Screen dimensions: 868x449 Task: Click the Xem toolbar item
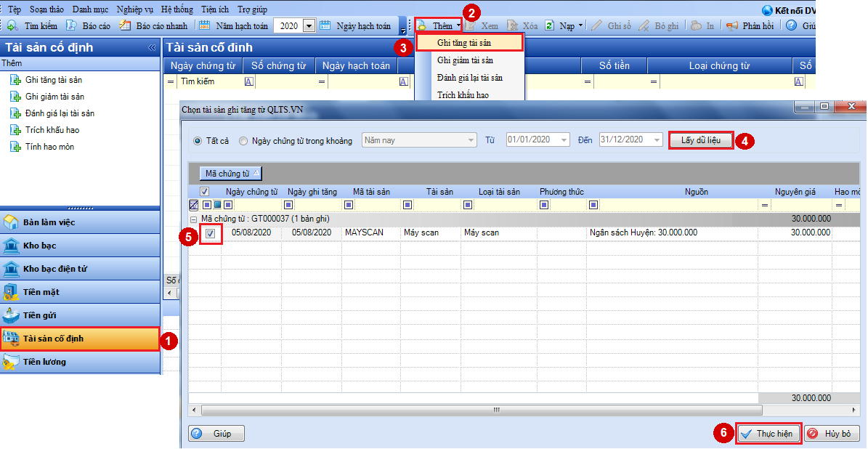point(482,25)
